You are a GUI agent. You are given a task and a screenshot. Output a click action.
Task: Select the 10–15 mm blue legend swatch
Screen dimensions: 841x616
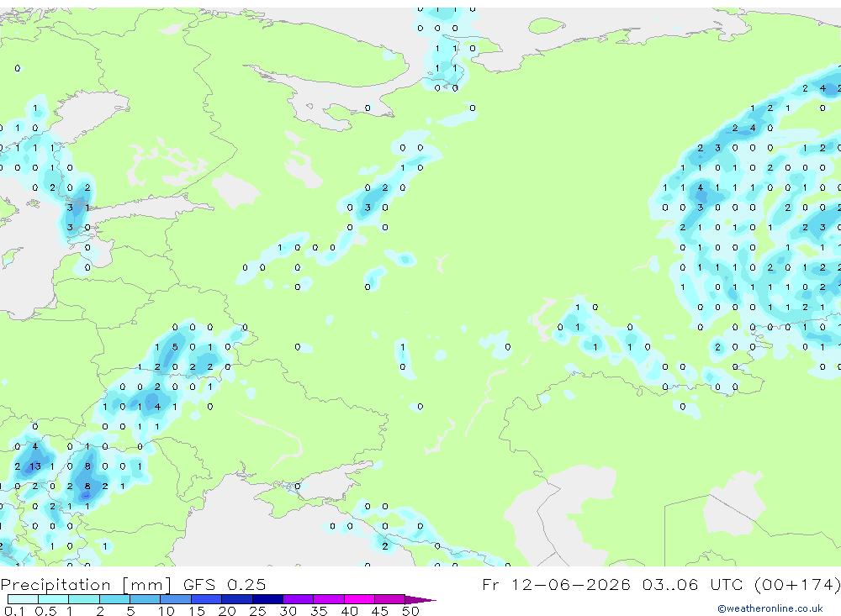(x=176, y=599)
